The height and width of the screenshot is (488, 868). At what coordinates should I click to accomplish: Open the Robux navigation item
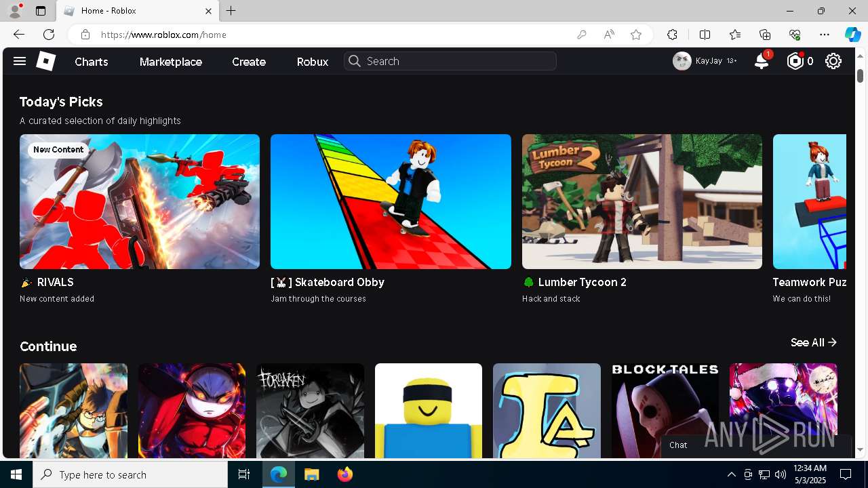pos(313,62)
